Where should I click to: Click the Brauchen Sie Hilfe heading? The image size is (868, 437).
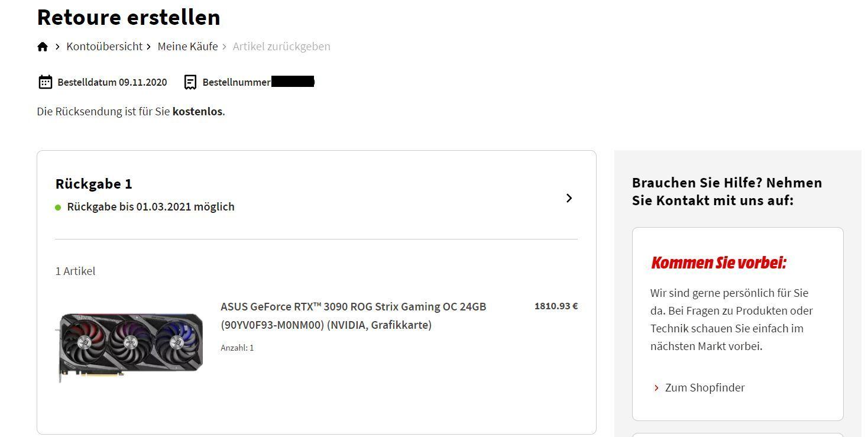click(x=727, y=191)
